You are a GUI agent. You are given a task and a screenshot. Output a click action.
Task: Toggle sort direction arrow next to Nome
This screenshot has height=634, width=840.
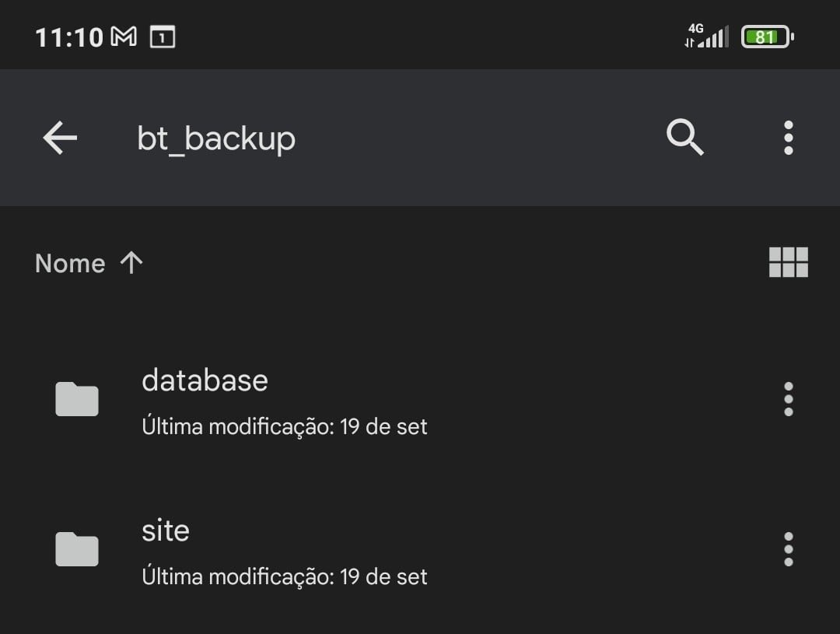(131, 263)
